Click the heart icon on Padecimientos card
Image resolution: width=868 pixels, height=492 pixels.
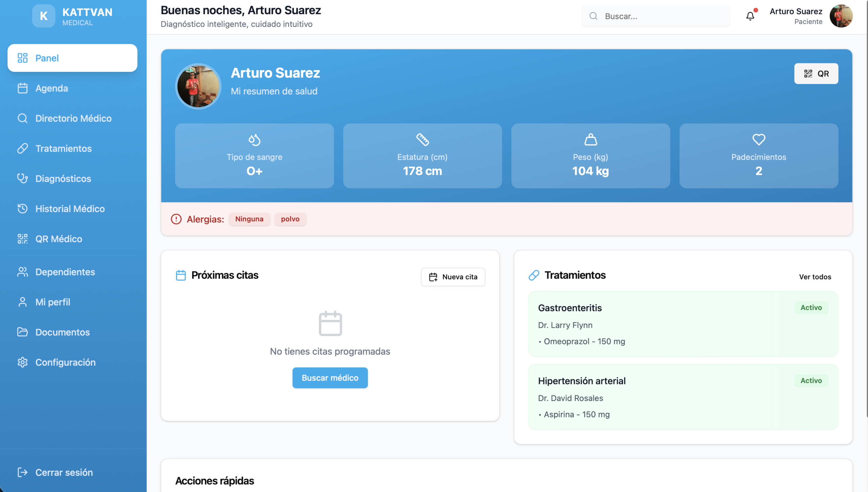(x=758, y=139)
